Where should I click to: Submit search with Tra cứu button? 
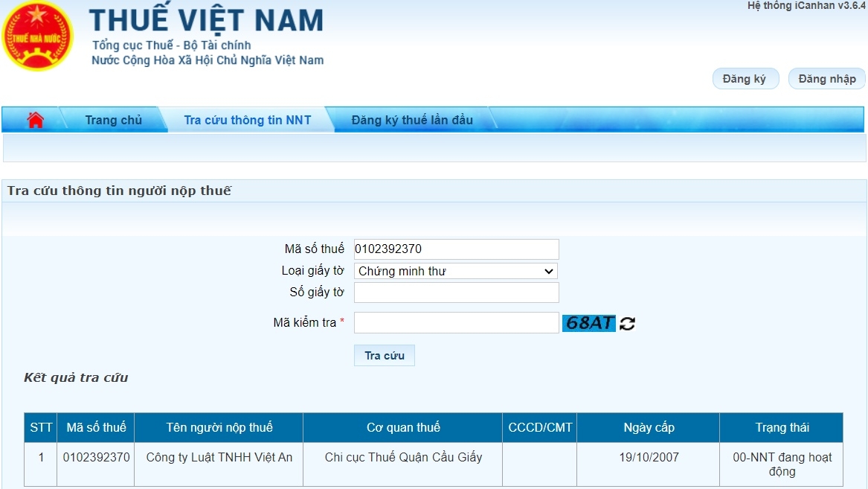pyautogui.click(x=385, y=356)
